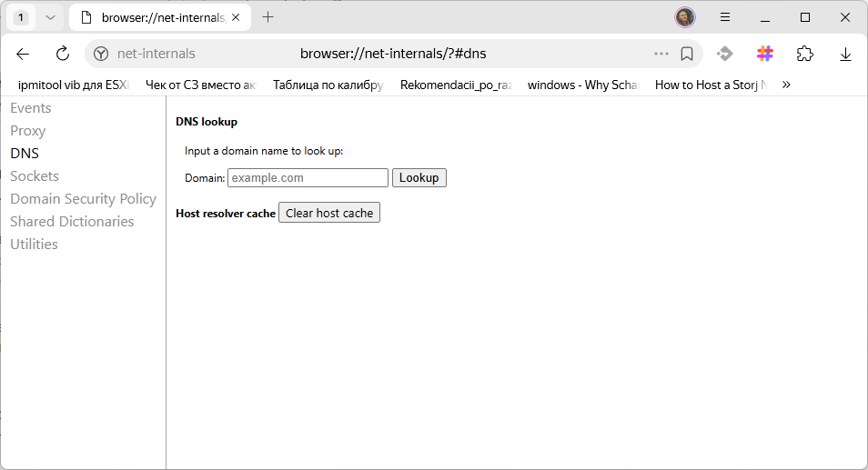Reload the net-internals page
The image size is (868, 470).
[63, 54]
